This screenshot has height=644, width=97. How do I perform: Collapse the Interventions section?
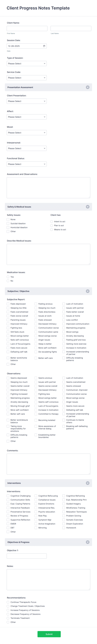[x=88, y=483]
